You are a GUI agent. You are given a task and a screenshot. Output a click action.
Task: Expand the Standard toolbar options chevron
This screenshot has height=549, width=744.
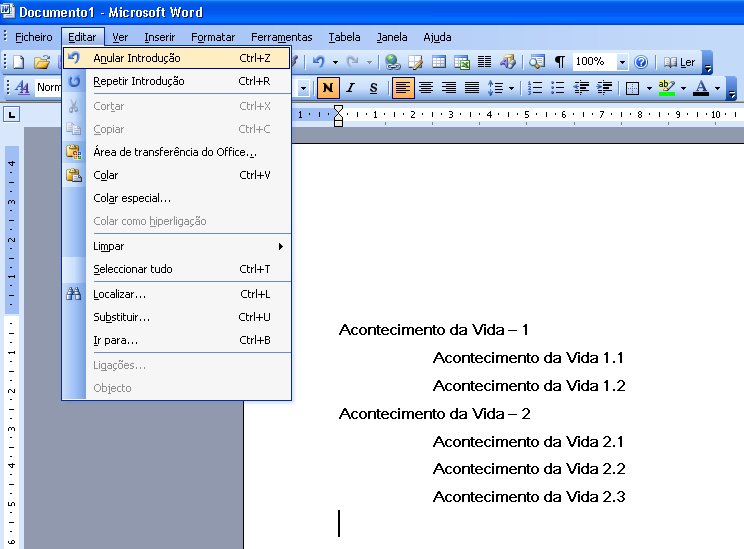(707, 62)
